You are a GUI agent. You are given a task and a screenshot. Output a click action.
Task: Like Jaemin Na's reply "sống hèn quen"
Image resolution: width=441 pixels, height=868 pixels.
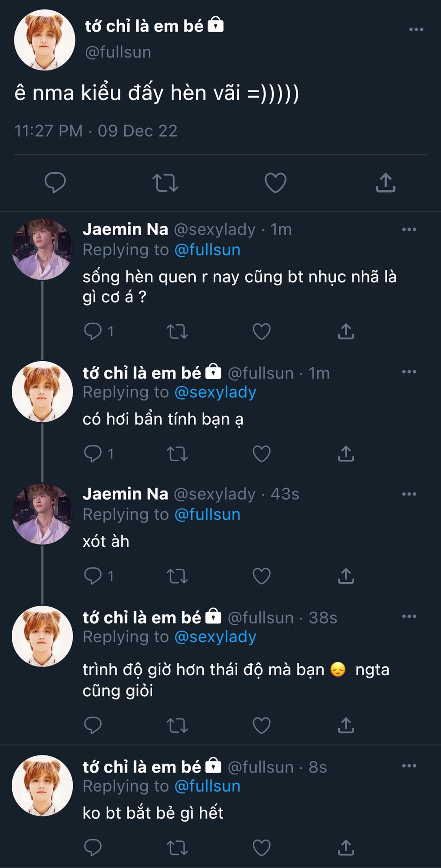262,331
